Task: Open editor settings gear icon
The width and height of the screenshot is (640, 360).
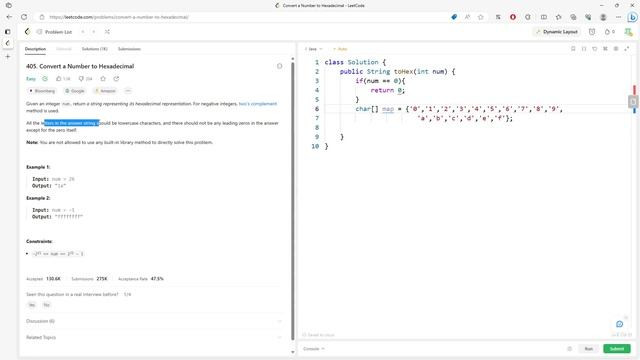Action: coord(616,49)
